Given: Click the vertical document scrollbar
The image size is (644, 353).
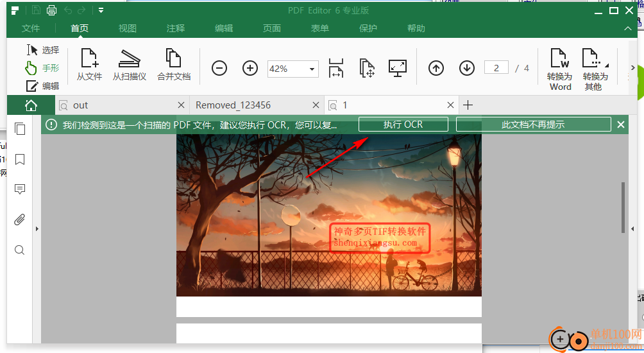Looking at the screenshot, I should point(623,207).
